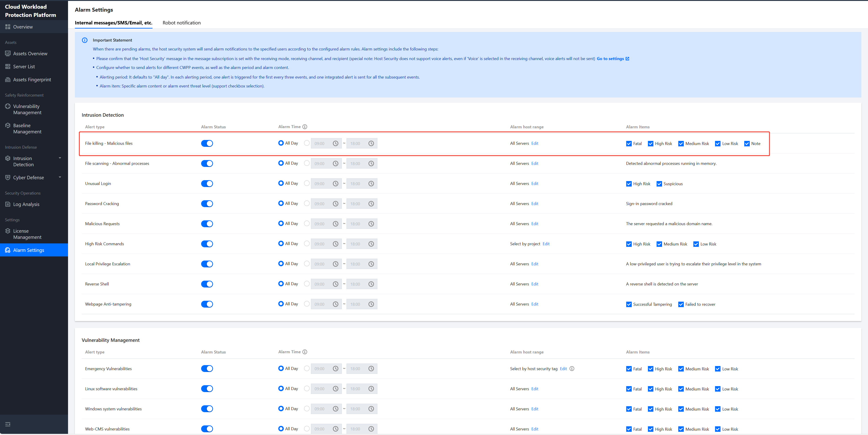Uncheck Note for File killing - Malicious files
Image resolution: width=868 pixels, height=435 pixels.
[747, 144]
